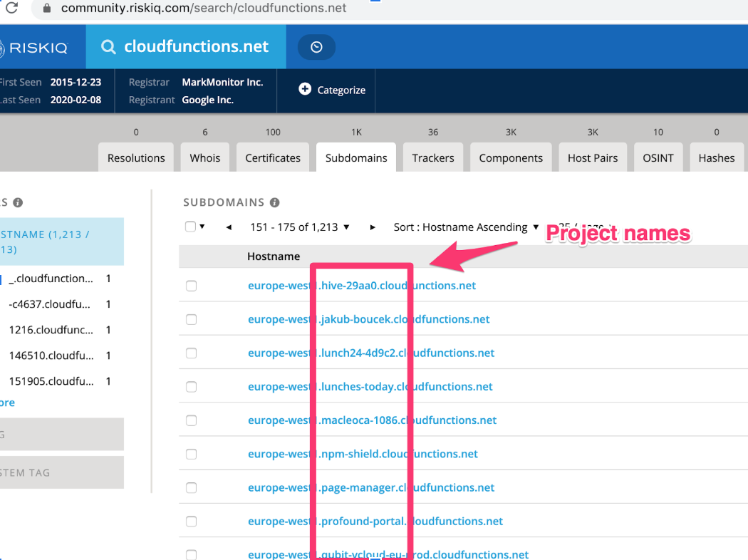Open the history clock button
Image resolution: width=748 pixels, height=560 pixels.
click(x=316, y=47)
